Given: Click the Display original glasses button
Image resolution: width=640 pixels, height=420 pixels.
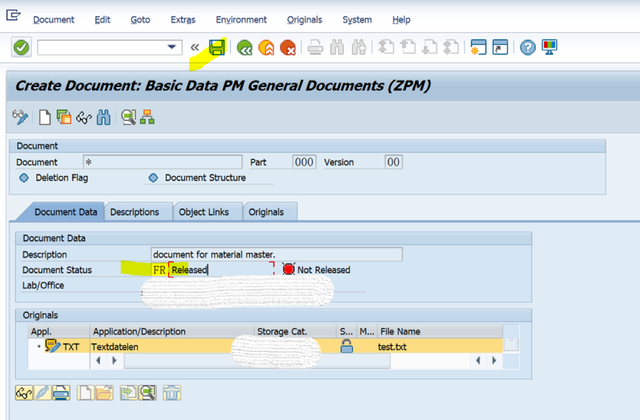Looking at the screenshot, I should pyautogui.click(x=24, y=393).
